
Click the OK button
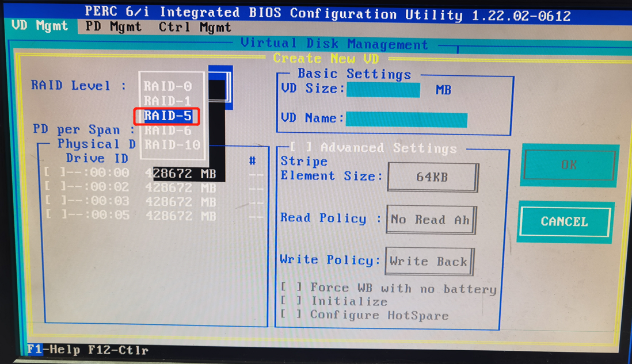569,165
